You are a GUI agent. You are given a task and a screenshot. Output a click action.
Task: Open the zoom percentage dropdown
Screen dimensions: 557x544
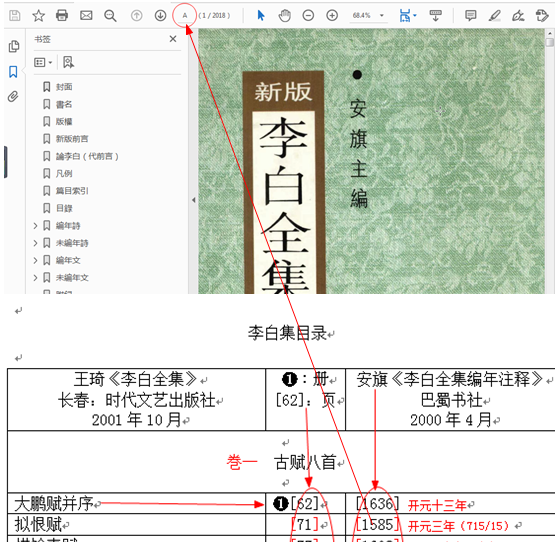click(x=382, y=16)
